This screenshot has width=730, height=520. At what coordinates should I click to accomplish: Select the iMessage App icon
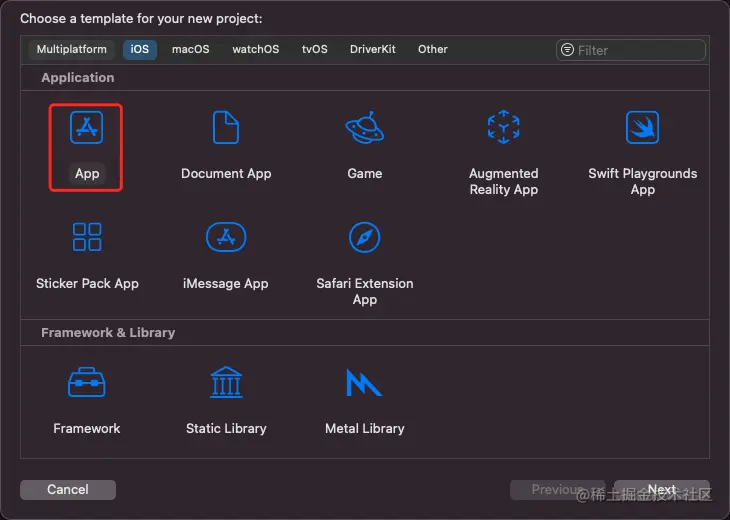226,237
